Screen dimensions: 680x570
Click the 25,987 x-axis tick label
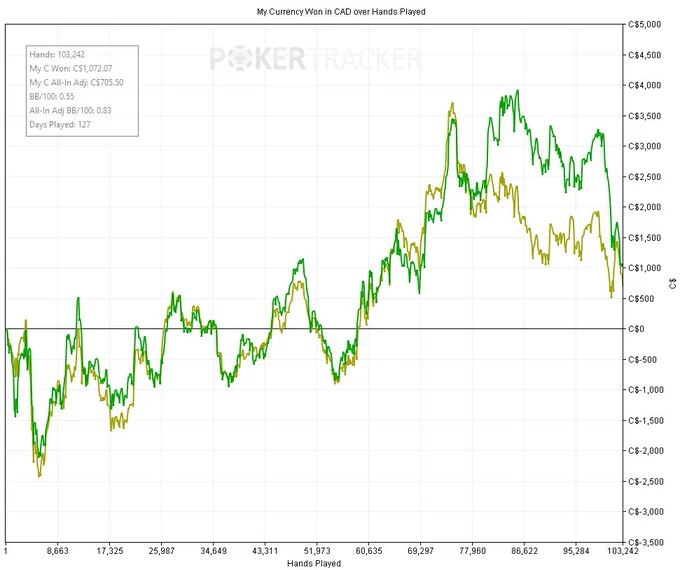tap(161, 551)
